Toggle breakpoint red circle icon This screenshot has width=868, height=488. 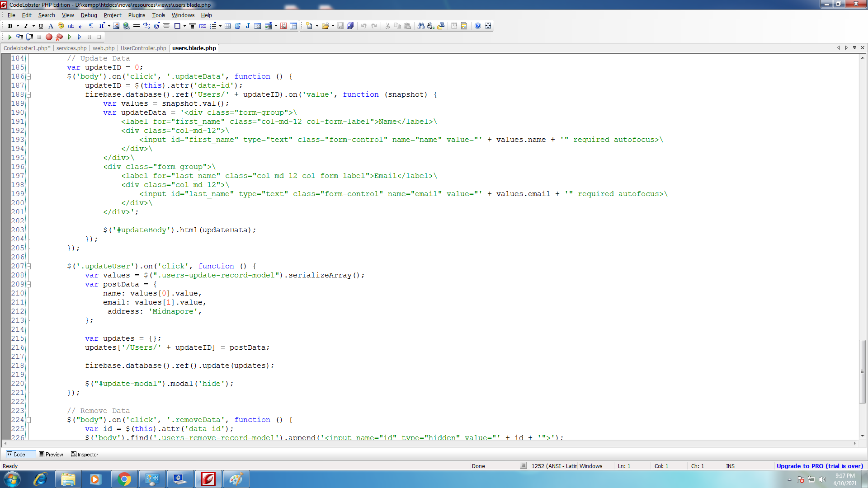click(49, 37)
